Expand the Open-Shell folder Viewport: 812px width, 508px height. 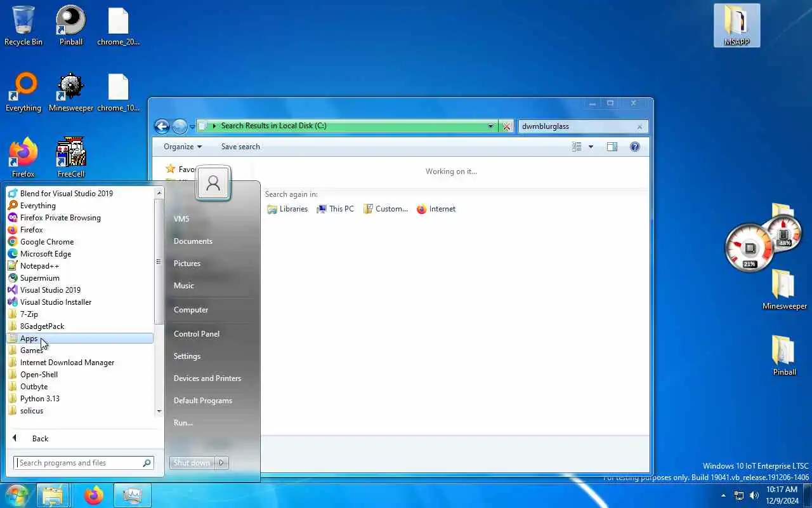(x=80, y=375)
